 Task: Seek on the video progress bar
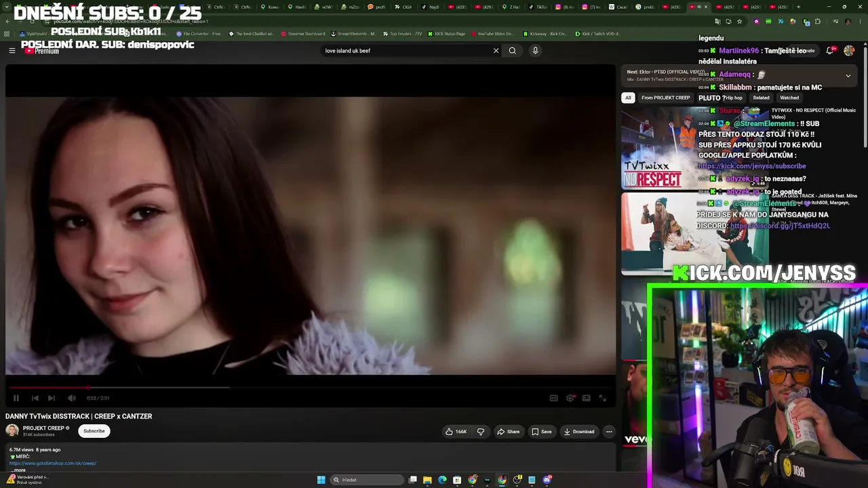point(311,388)
